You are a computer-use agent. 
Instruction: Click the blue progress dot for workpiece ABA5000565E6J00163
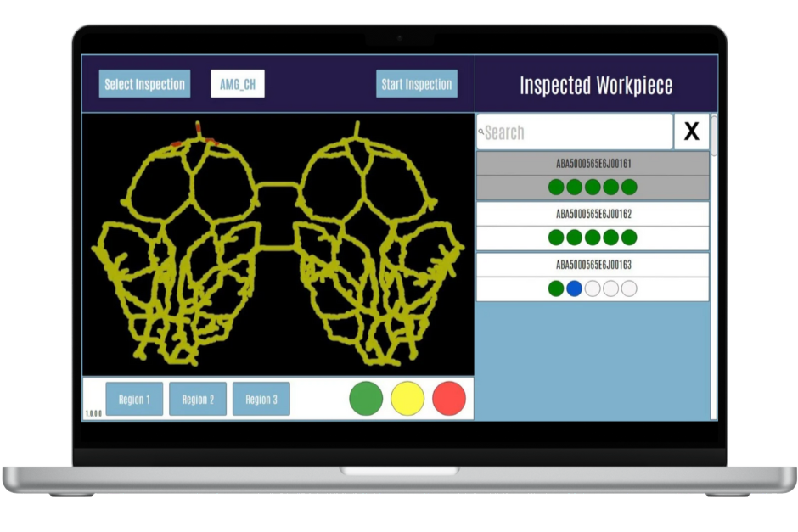tap(575, 288)
